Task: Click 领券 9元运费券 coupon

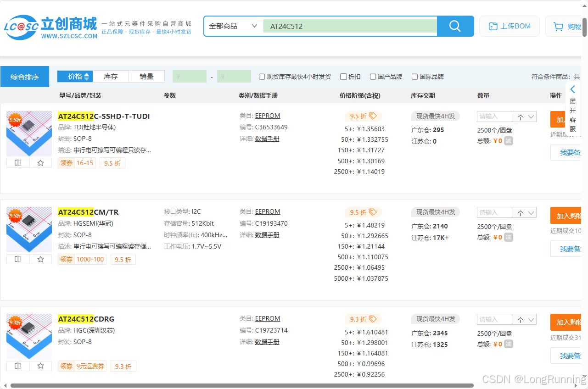Action: point(82,366)
